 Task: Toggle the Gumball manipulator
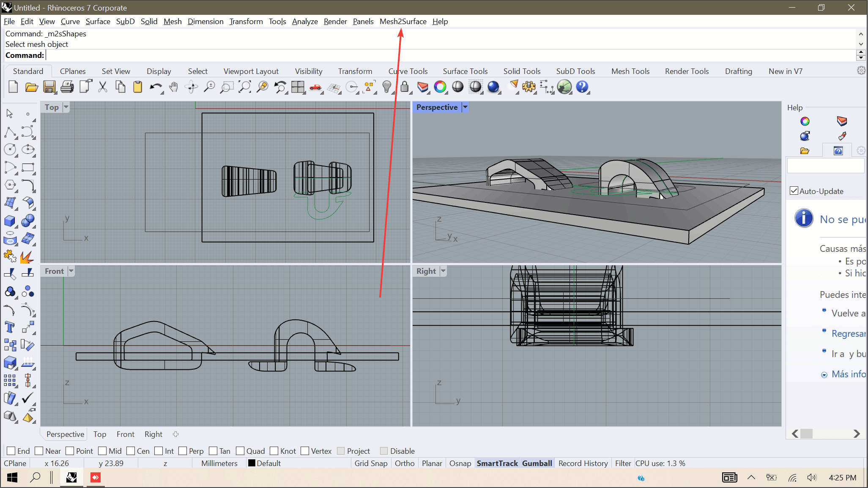click(537, 463)
